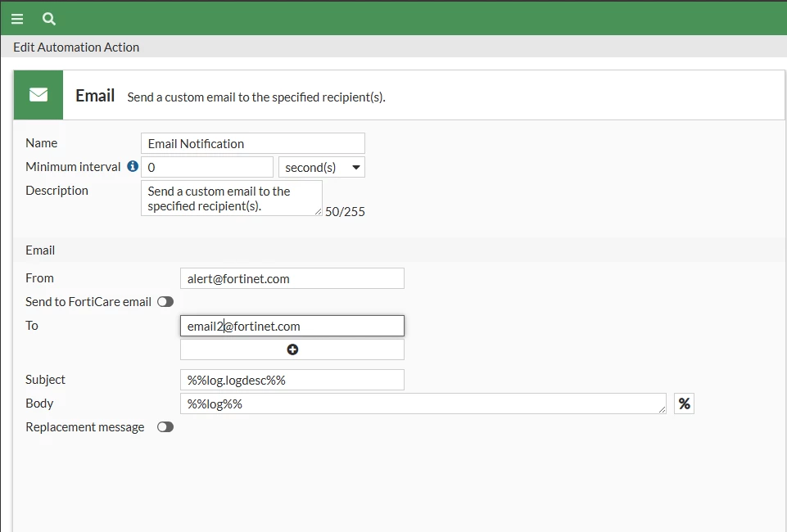Screen dimensions: 787x532
Task: Click the Body %%log%% text area
Action: (x=423, y=404)
